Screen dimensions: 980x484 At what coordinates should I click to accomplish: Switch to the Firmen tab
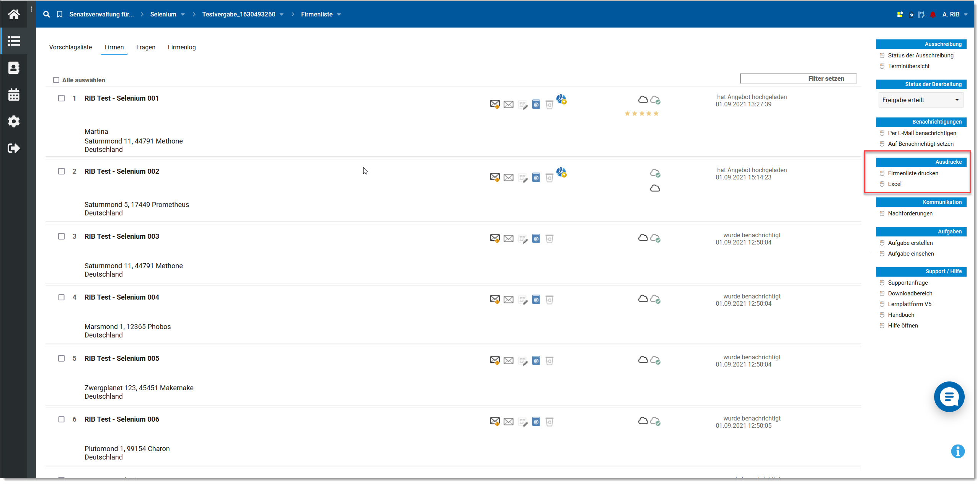click(x=114, y=47)
